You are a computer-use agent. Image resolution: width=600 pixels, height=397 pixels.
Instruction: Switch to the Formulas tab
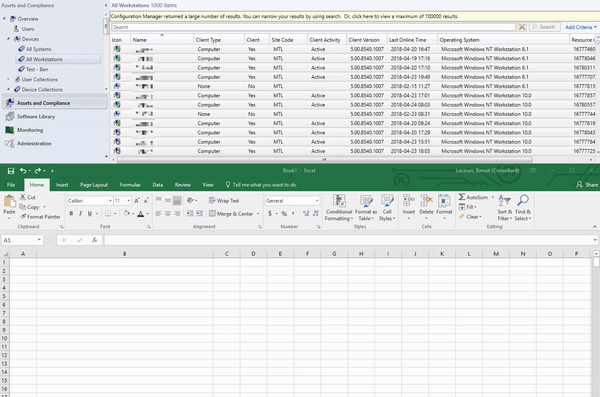(x=130, y=185)
